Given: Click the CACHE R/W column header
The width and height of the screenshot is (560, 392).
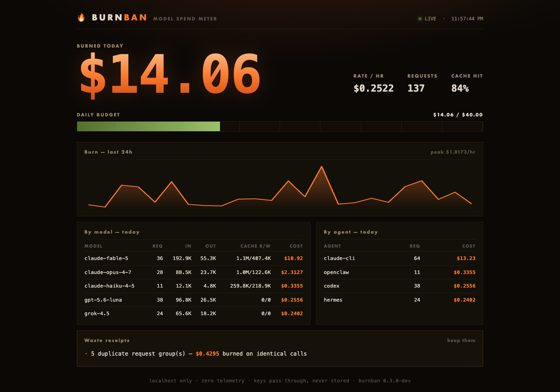Looking at the screenshot, I should coord(255,246).
